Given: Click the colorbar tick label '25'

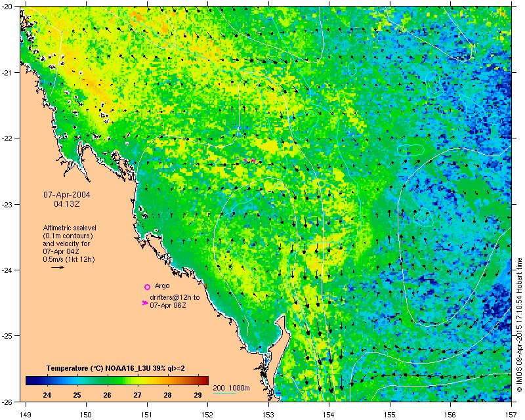Looking at the screenshot, I should point(77,395).
